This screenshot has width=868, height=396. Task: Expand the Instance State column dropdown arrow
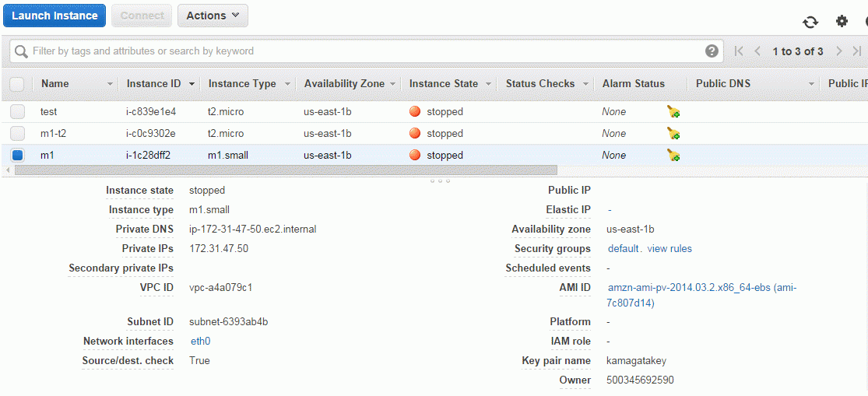(488, 84)
